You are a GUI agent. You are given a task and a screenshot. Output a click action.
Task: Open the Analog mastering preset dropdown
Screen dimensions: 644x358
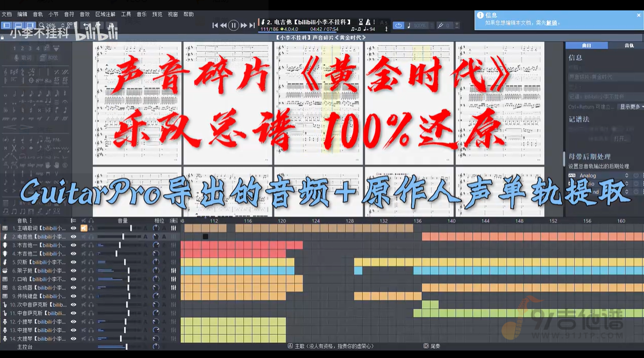[598, 176]
